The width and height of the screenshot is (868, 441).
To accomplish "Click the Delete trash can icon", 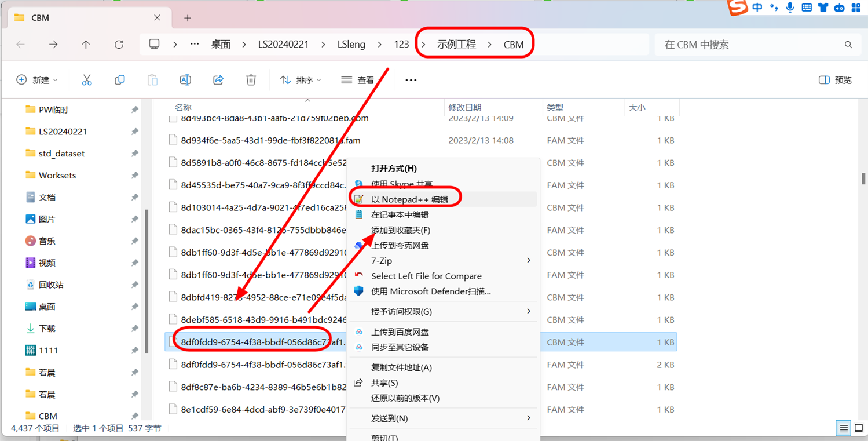I will 251,80.
